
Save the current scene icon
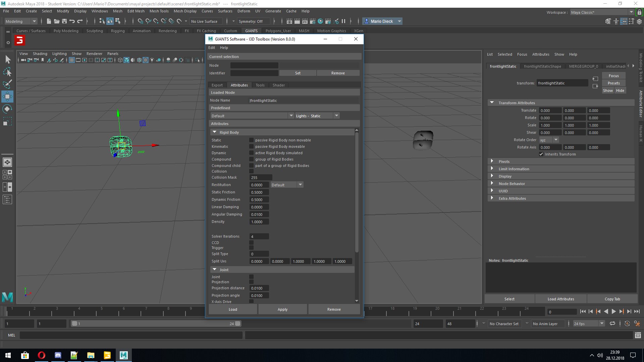(x=64, y=21)
